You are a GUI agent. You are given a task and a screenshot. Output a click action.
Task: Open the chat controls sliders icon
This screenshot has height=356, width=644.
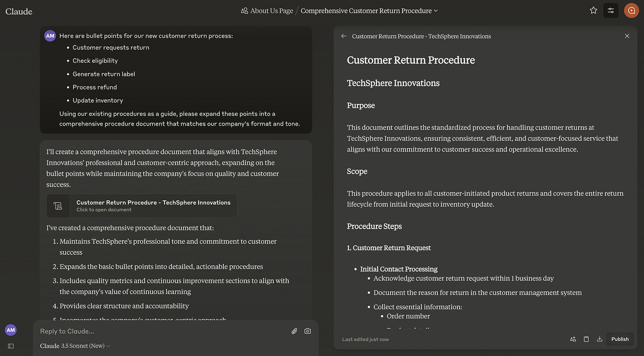611,11
